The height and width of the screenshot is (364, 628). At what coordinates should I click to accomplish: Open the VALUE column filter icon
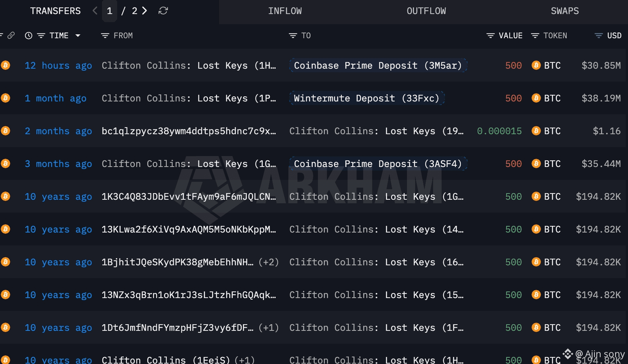[x=491, y=36]
